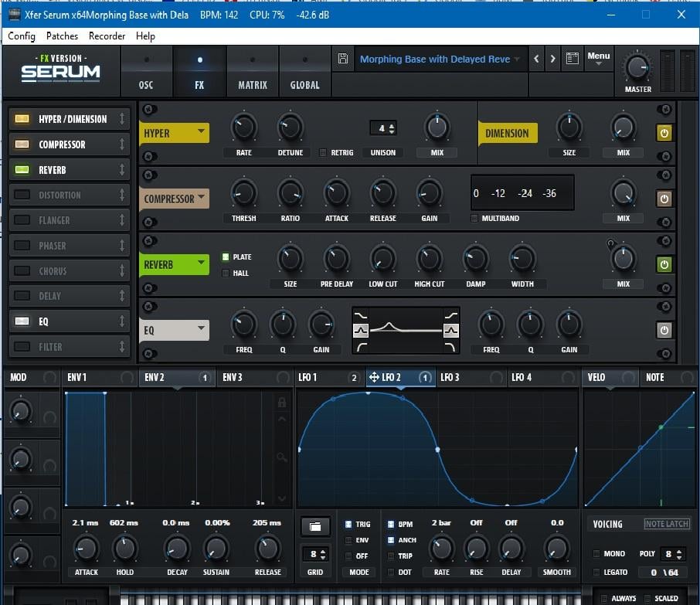This screenshot has height=605, width=700.
Task: Select EQ left high-pass shape icon
Action: [360, 346]
